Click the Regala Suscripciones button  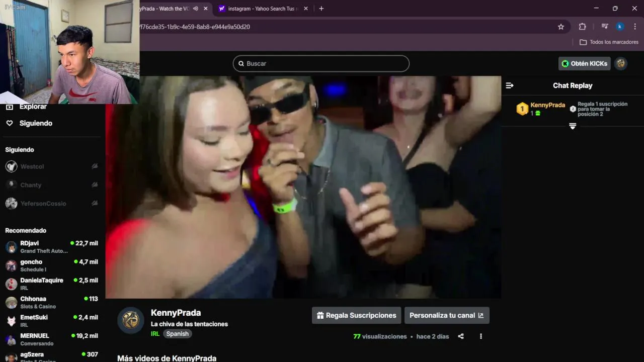pyautogui.click(x=356, y=315)
